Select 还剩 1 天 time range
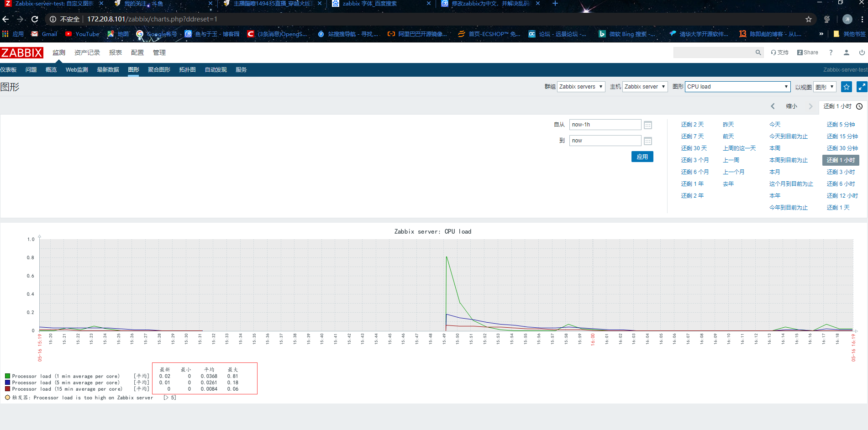 (x=838, y=208)
